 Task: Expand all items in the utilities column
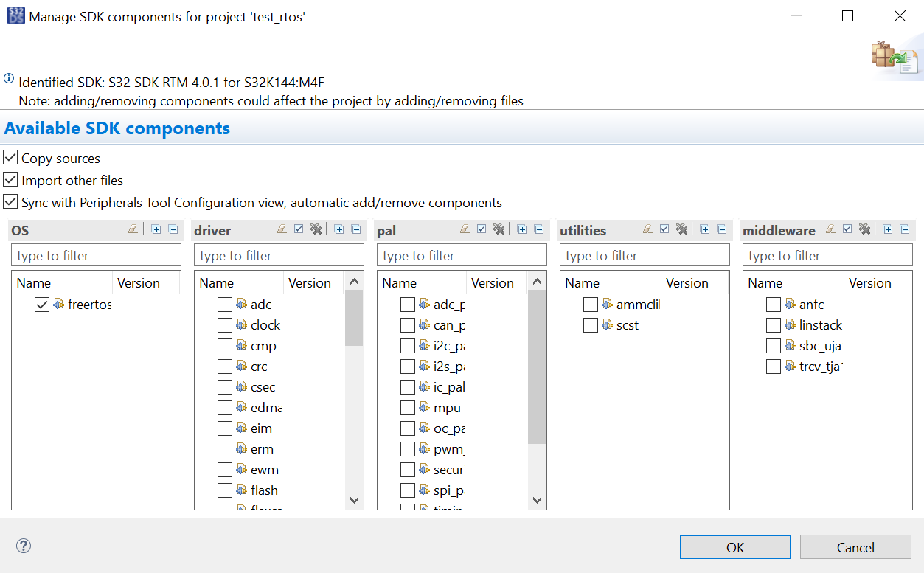(x=704, y=229)
